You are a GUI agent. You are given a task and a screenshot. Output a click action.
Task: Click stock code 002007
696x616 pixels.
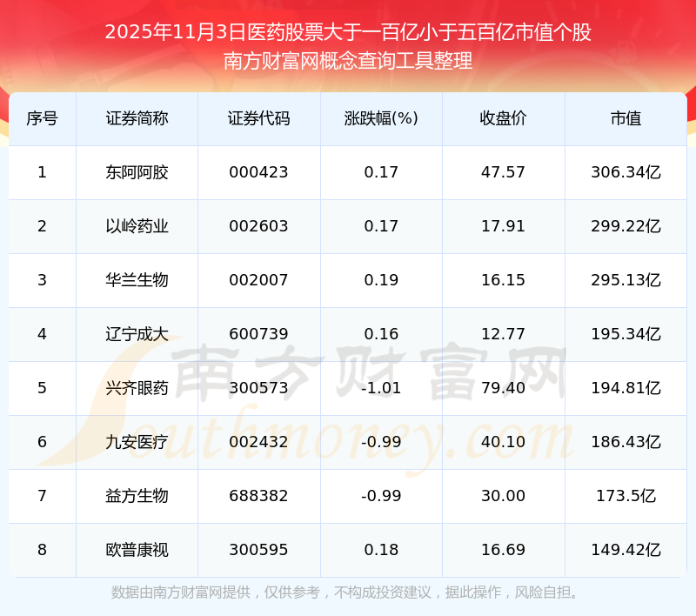click(258, 280)
